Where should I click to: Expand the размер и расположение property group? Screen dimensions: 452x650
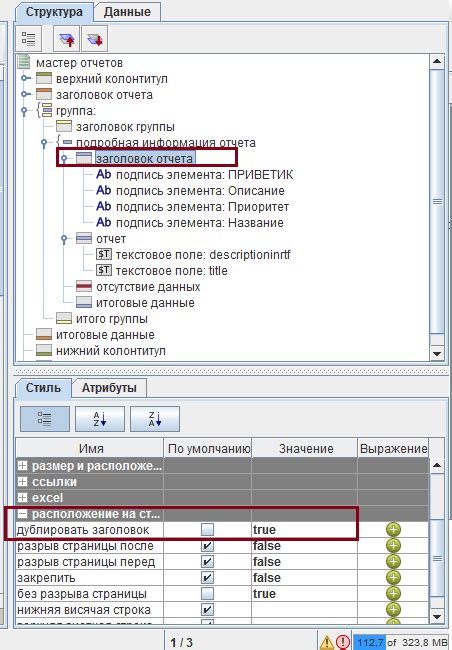[x=22, y=466]
